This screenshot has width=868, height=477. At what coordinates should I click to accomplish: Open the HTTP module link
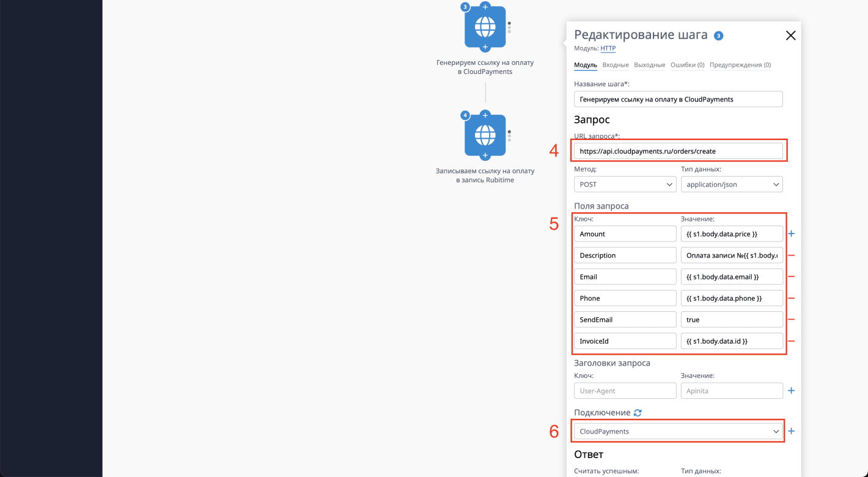(x=608, y=48)
